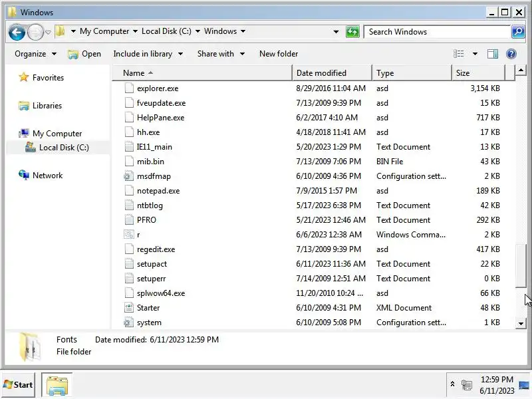Click the vertical scrollbar thumb
This screenshot has width=532, height=399.
tap(521, 265)
